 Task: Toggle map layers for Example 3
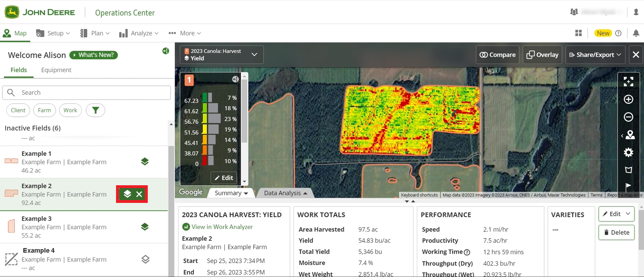point(145,227)
